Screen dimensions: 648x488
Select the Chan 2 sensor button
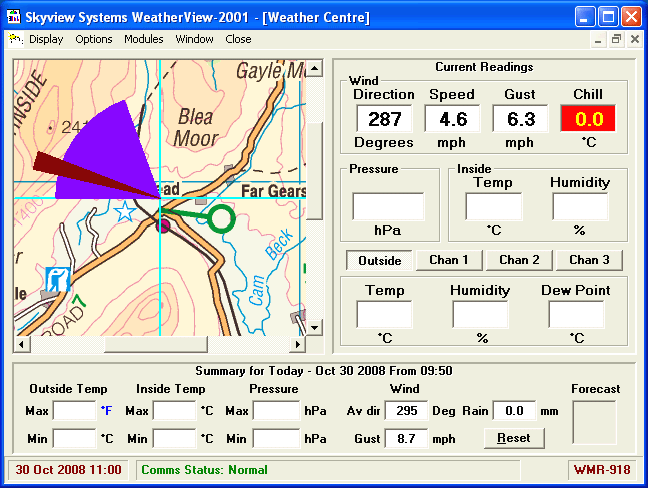click(519, 260)
